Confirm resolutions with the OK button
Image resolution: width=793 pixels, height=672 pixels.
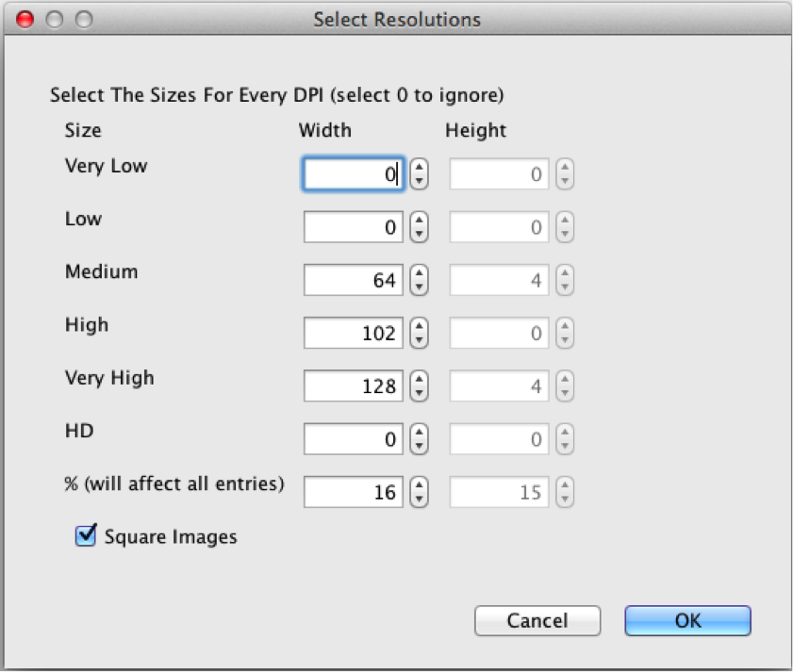pos(686,620)
